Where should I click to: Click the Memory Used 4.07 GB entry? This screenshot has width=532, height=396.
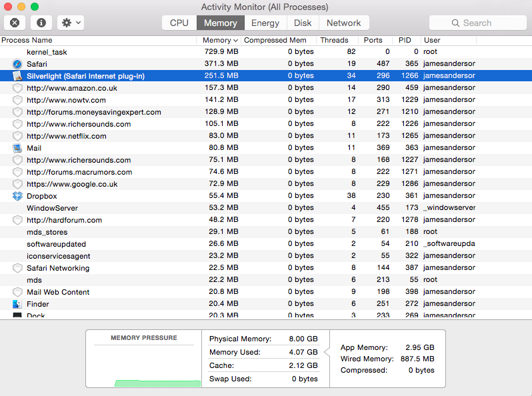click(x=263, y=352)
